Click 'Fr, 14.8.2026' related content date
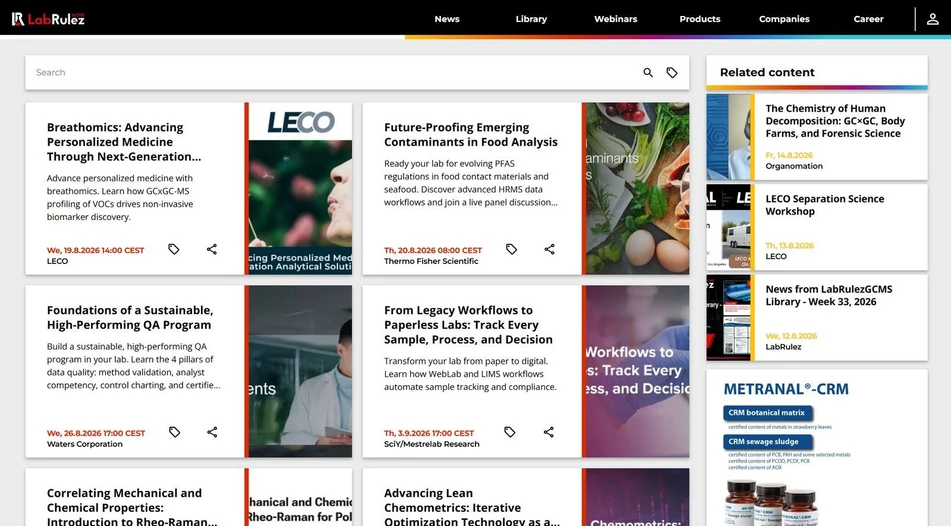The width and height of the screenshot is (951, 526). click(789, 155)
